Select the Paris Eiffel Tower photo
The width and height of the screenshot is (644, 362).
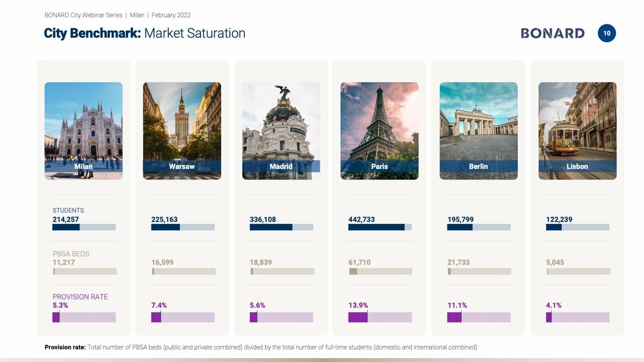point(379,126)
